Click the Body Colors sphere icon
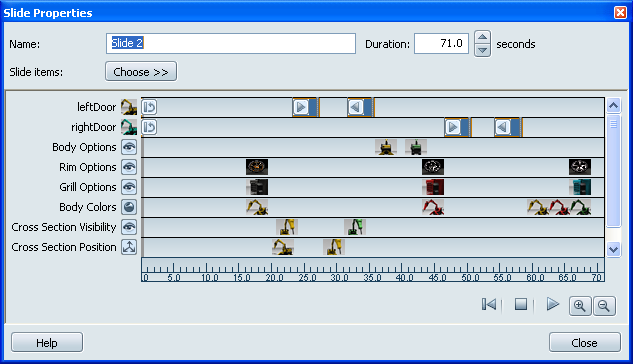 [x=129, y=207]
